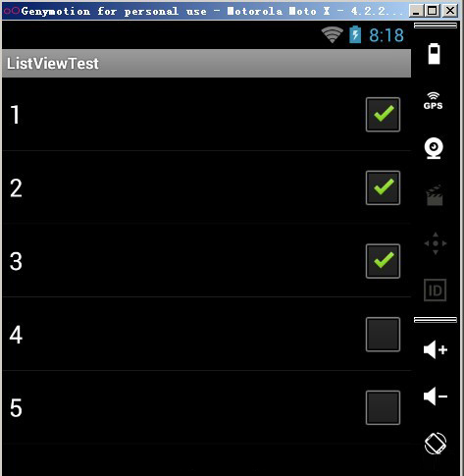Open the device ID widget
This screenshot has height=476, width=464.
435,291
